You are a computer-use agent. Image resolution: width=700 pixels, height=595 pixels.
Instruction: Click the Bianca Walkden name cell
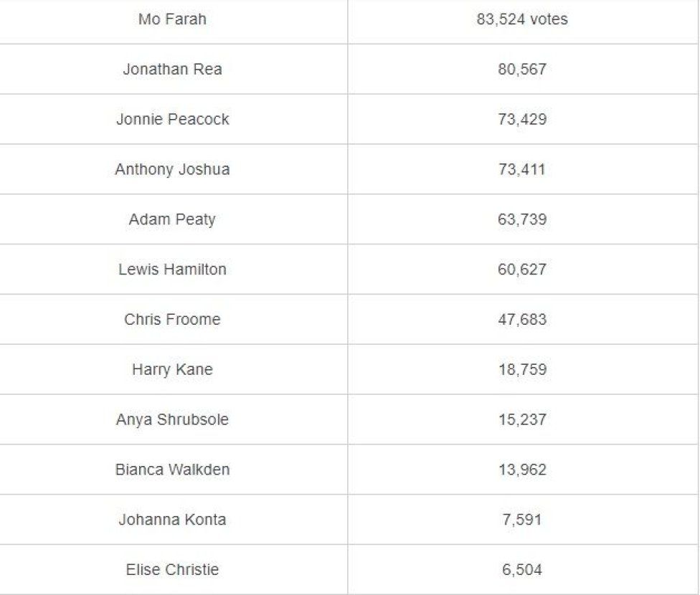pyautogui.click(x=172, y=469)
